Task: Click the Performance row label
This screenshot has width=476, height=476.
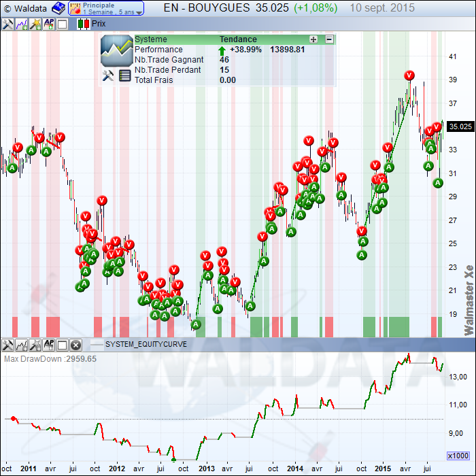Action: click(x=158, y=50)
